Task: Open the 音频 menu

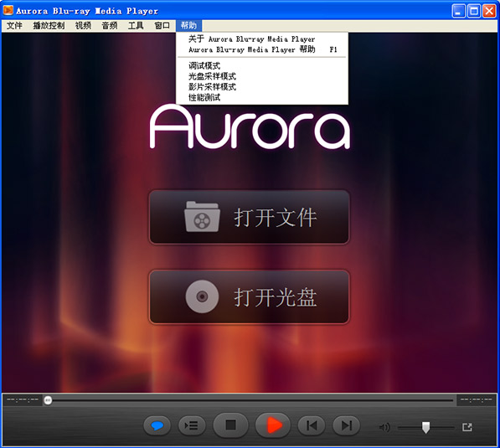Action: click(110, 25)
